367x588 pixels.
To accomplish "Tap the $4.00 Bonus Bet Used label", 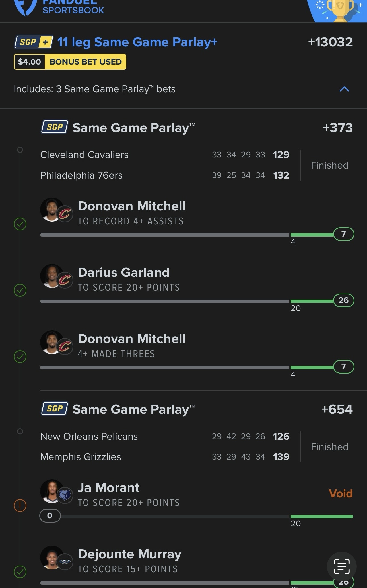I will tap(70, 62).
